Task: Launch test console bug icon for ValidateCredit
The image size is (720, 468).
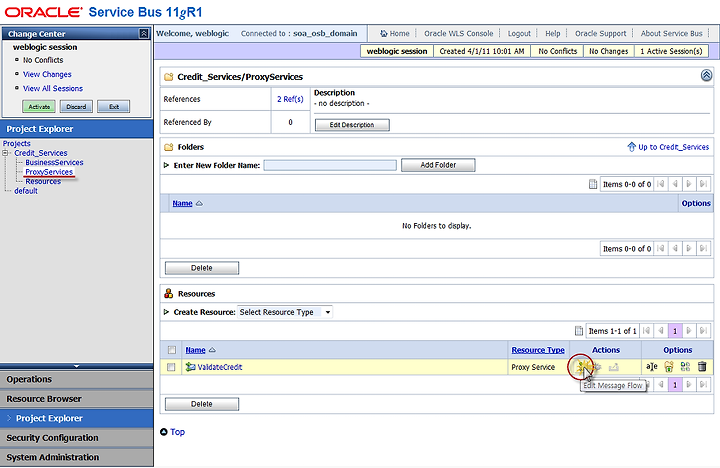Action: pos(597,367)
